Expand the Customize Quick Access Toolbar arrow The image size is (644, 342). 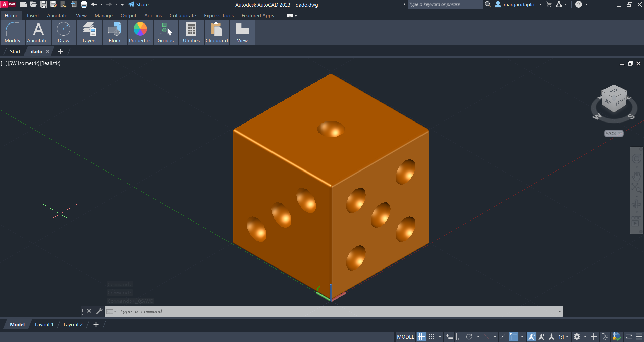click(x=122, y=4)
